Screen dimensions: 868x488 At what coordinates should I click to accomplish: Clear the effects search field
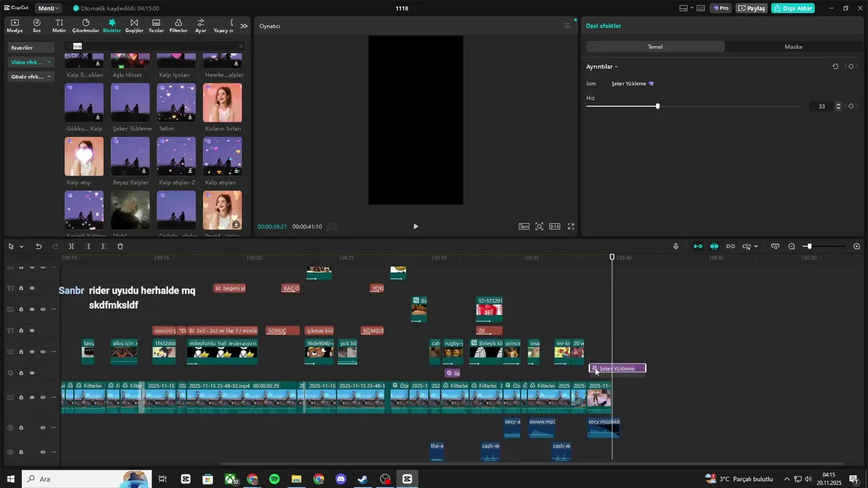point(240,46)
